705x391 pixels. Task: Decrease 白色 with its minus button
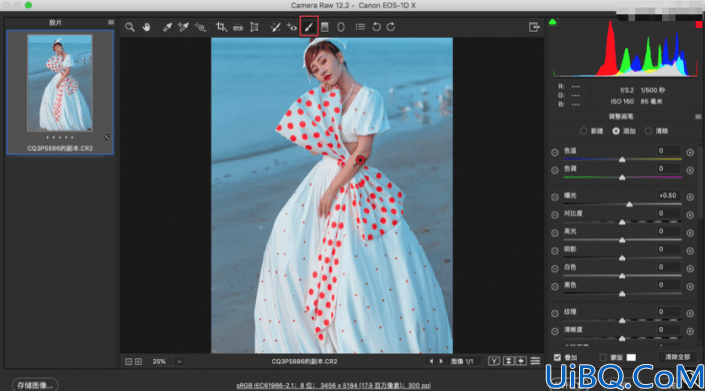coord(555,268)
